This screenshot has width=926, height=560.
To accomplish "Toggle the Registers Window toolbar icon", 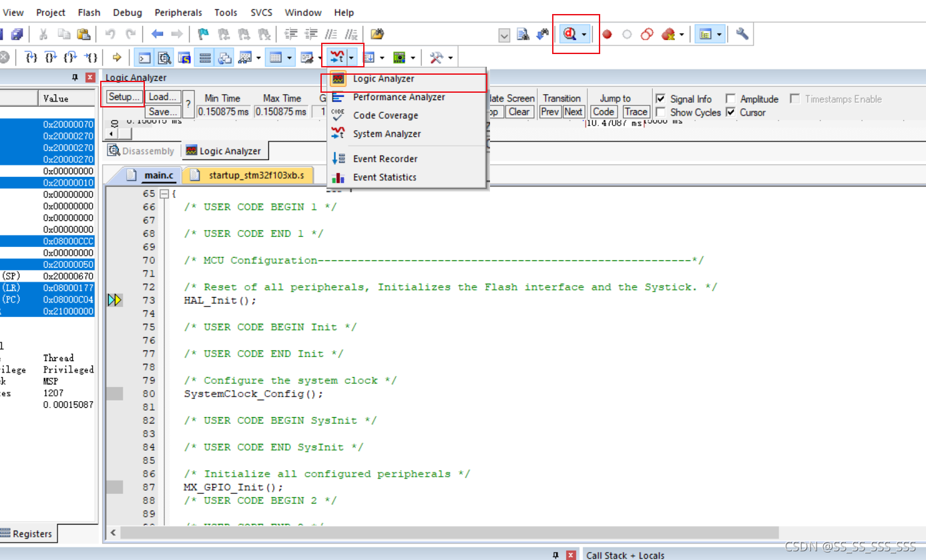I will click(204, 58).
